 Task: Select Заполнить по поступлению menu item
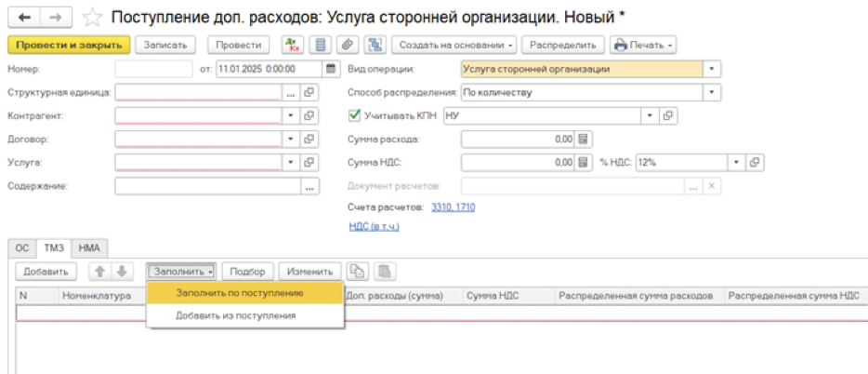[240, 292]
